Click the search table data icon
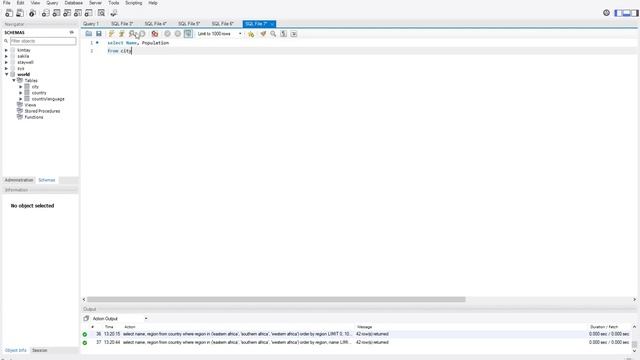 tap(101, 13)
